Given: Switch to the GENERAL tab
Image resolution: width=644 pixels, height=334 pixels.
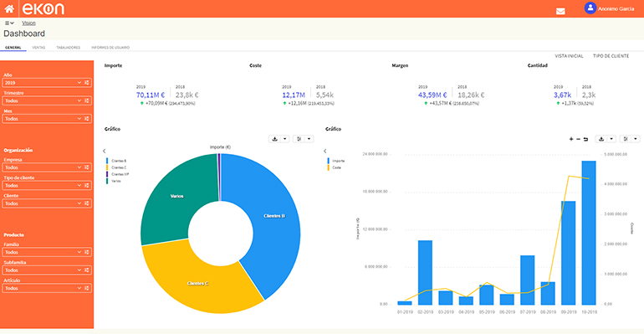Looking at the screenshot, I should point(13,48).
